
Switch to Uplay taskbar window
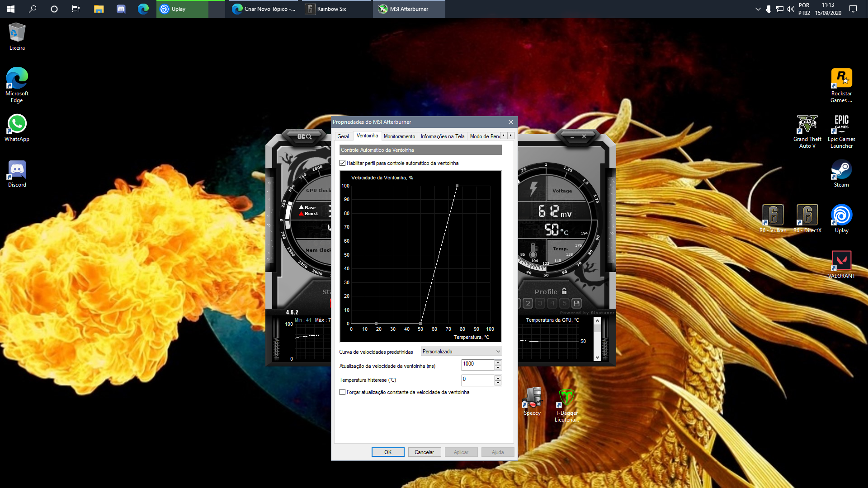pos(190,9)
